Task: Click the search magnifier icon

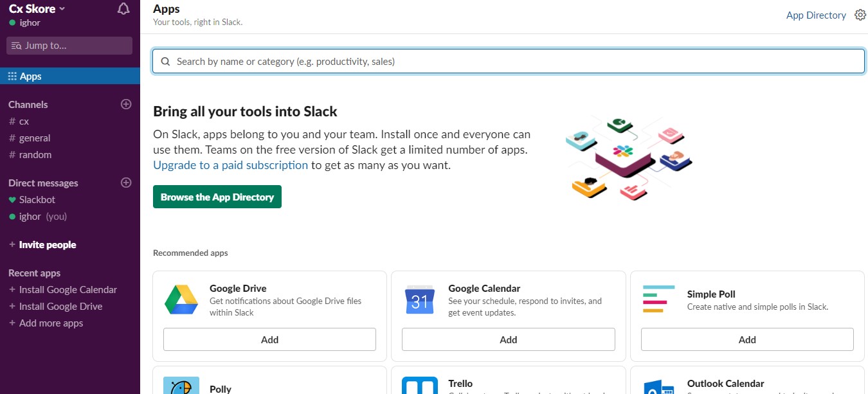Action: click(x=165, y=62)
